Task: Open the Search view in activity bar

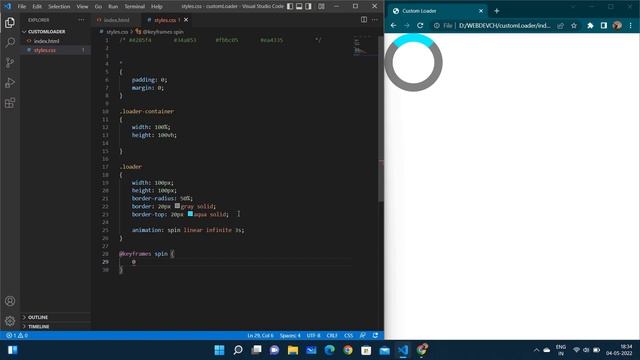Action: pos(10,42)
